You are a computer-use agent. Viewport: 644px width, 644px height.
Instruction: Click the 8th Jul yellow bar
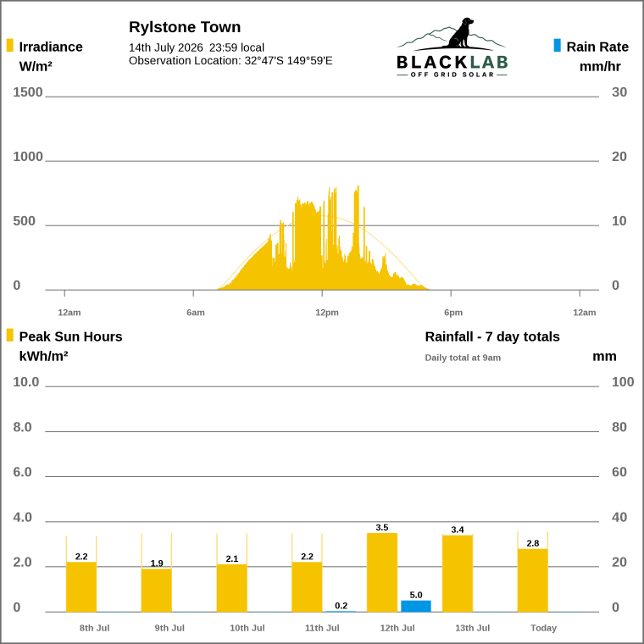(x=81, y=587)
